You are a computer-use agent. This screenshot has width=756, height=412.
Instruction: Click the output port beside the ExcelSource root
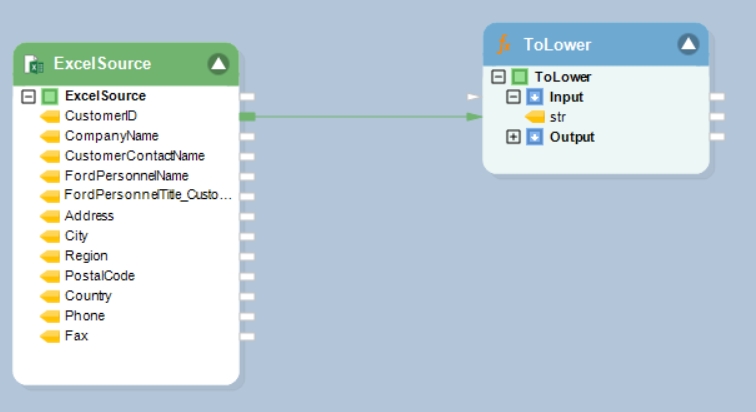click(x=247, y=97)
